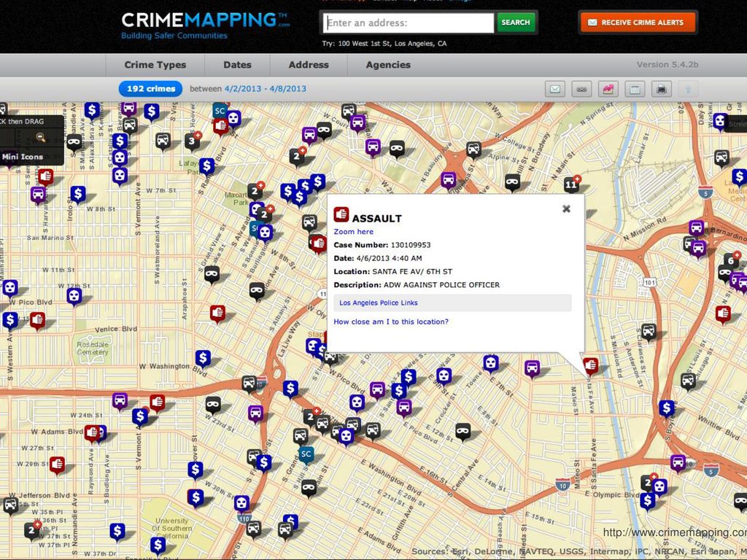This screenshot has height=560, width=747.
Task: Click the green SEARCH button
Action: pyautogui.click(x=516, y=23)
